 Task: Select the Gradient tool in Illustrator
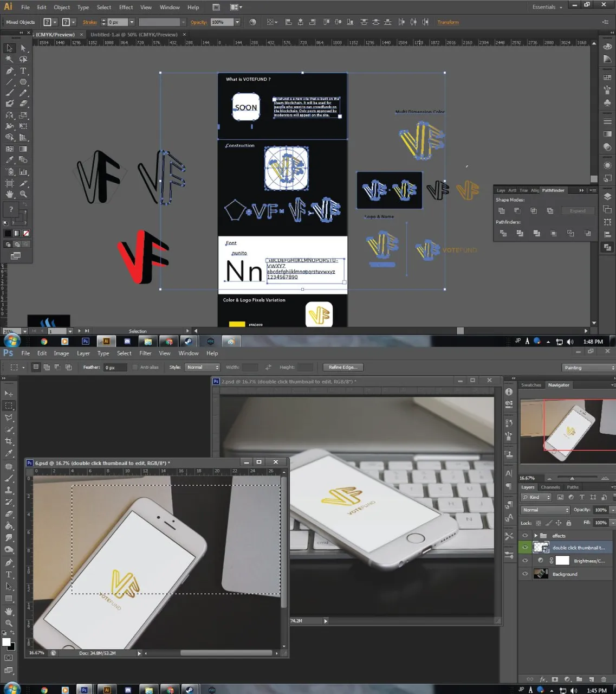pos(23,149)
